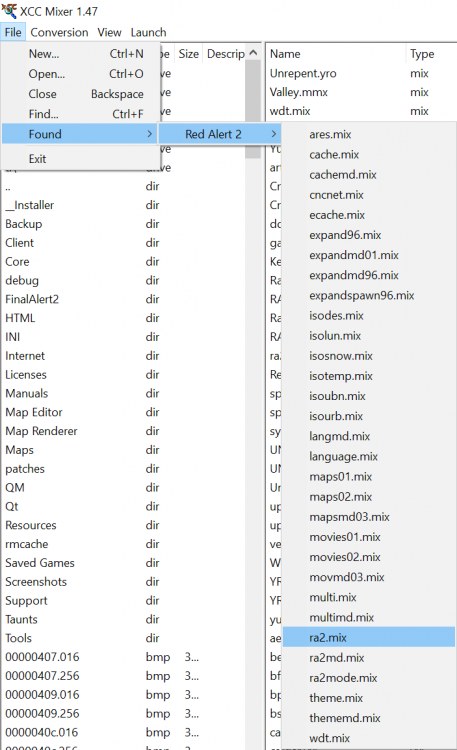Click the XCC Mixer application icon
This screenshot has width=457, height=750.
[x=9, y=10]
